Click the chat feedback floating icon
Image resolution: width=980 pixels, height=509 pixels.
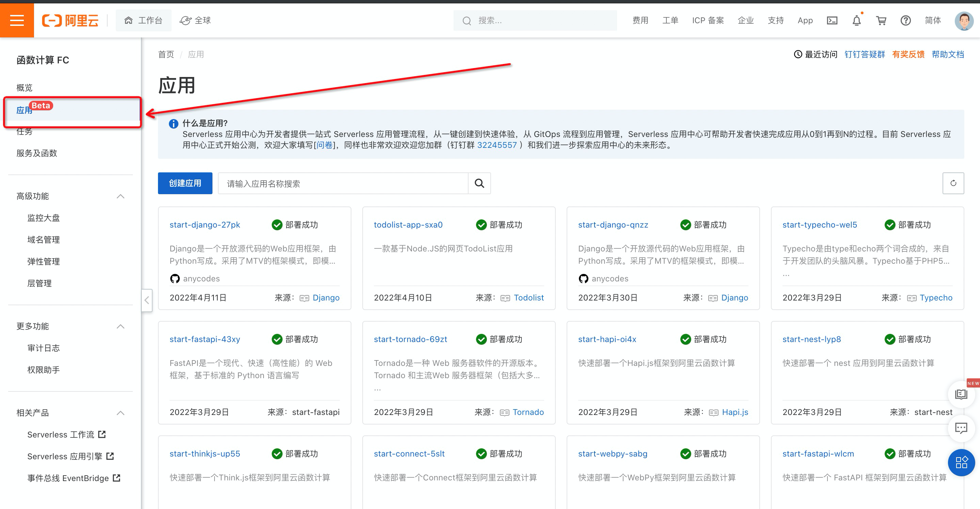[961, 428]
